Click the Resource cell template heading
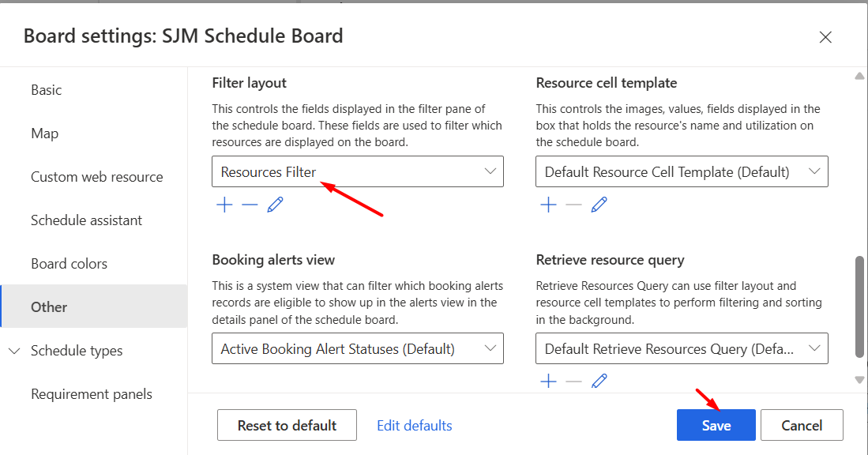The width and height of the screenshot is (868, 455). 606,83
